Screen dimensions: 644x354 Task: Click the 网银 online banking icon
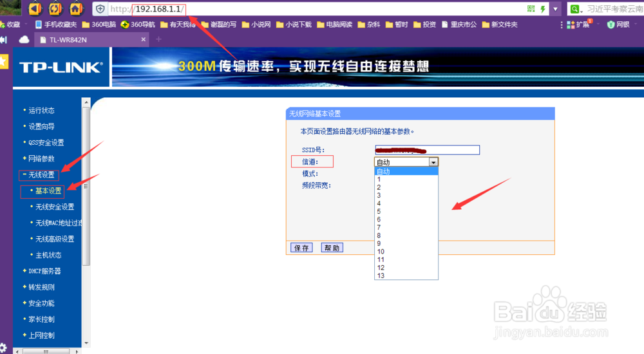pyautogui.click(x=618, y=24)
